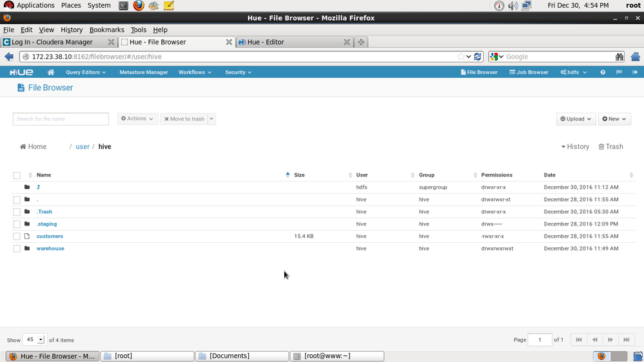
Task: Navigate up via the parent directory arrow link
Action: click(38, 187)
